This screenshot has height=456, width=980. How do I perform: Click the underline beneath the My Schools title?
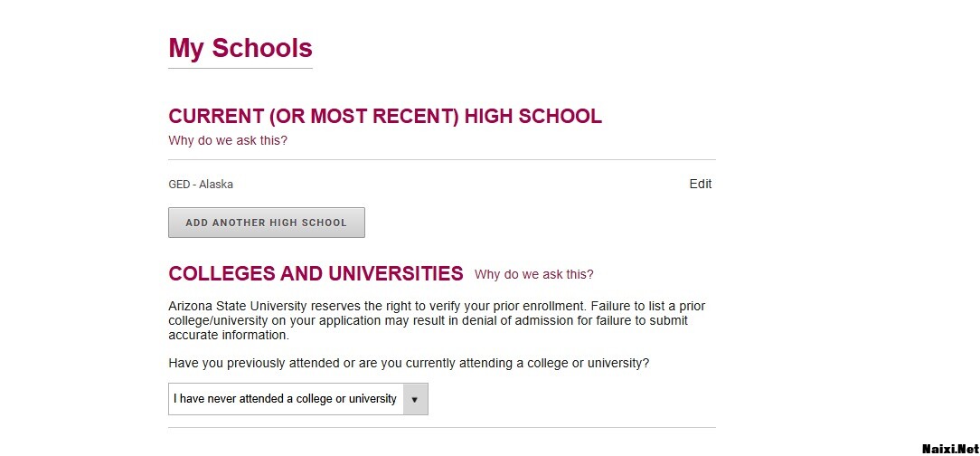(240, 68)
